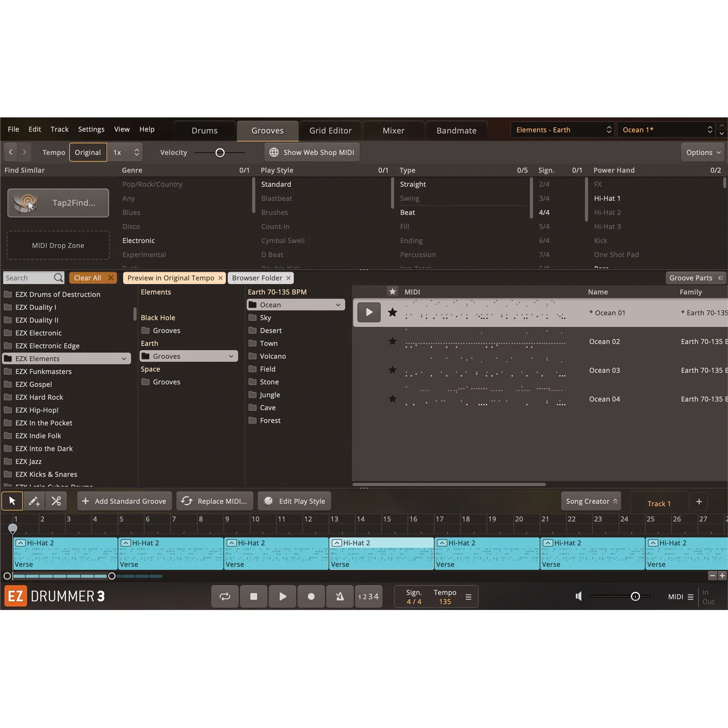Select 4/4 time signature filter
Screen dimensions: 728x728
(544, 213)
